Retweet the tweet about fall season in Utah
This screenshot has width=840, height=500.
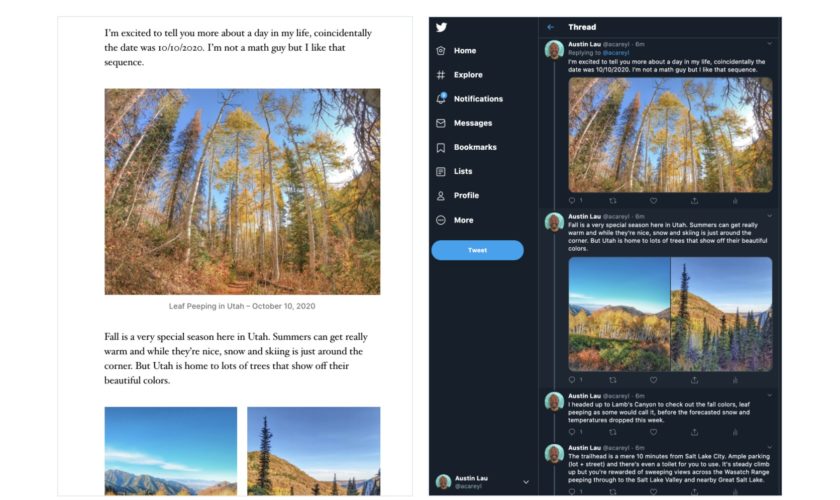[x=613, y=380]
